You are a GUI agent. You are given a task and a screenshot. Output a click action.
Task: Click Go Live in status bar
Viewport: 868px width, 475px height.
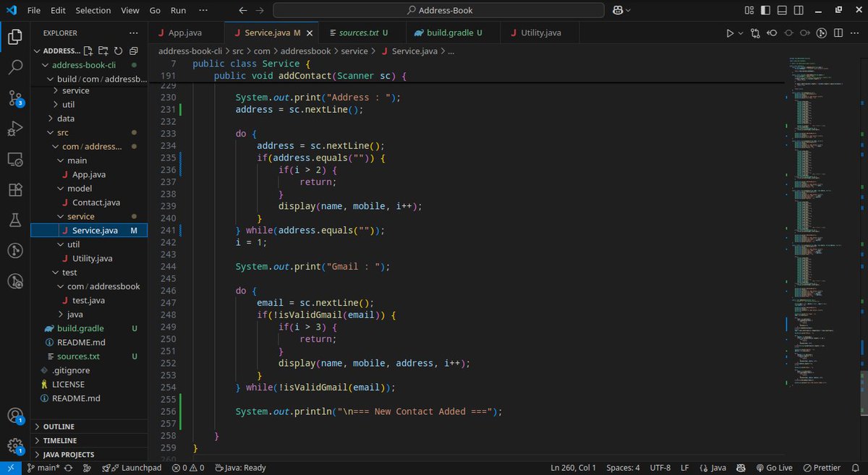pyautogui.click(x=773, y=468)
